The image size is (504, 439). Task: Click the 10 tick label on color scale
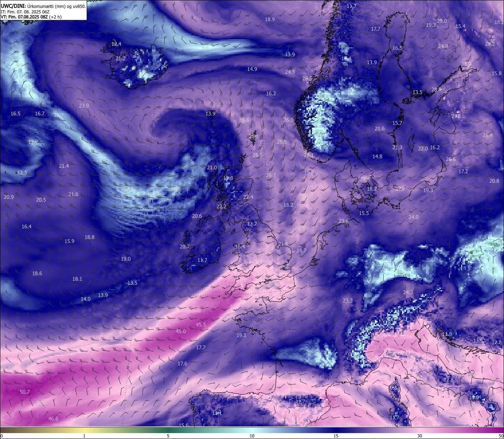[252, 436]
